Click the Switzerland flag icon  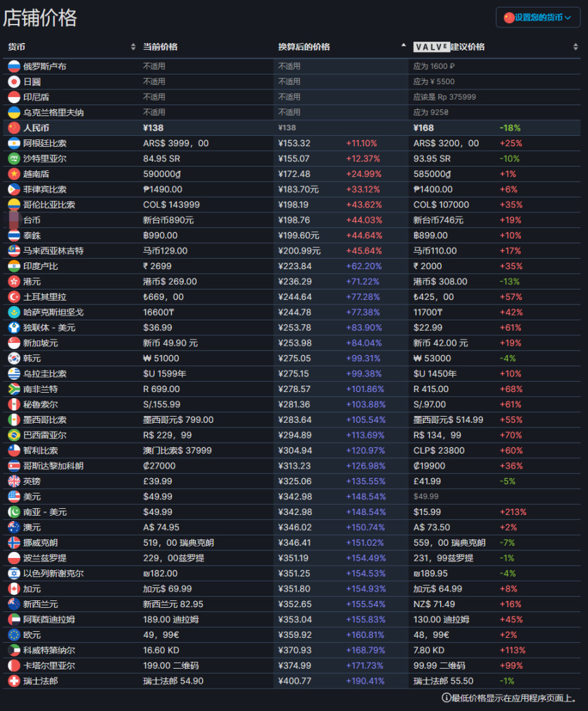14,681
